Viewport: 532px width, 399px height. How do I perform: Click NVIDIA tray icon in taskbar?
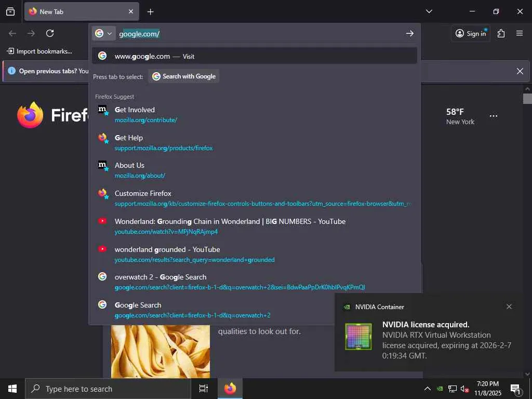(x=440, y=389)
